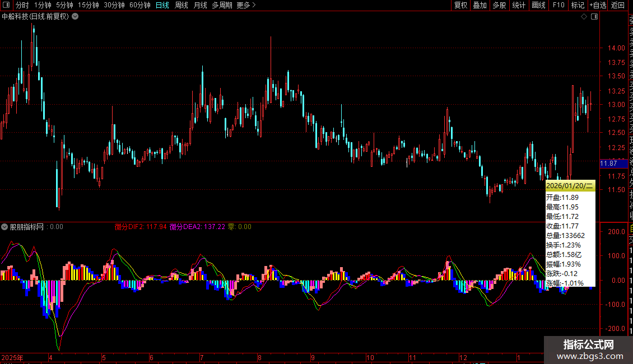Screen dimensions: 633x364
Task: Click the 13.50 price axis label
Action: click(x=616, y=76)
